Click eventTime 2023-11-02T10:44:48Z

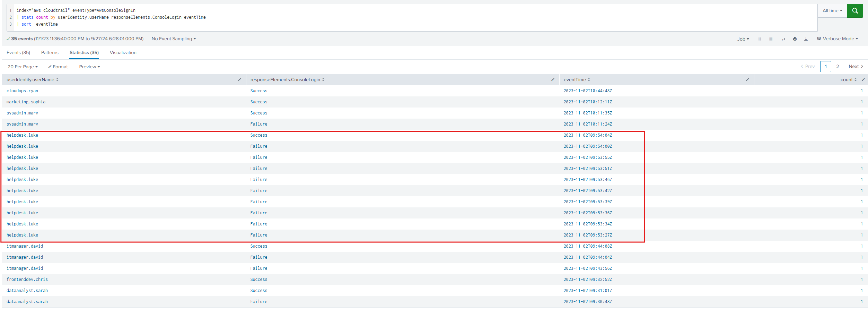[588, 91]
